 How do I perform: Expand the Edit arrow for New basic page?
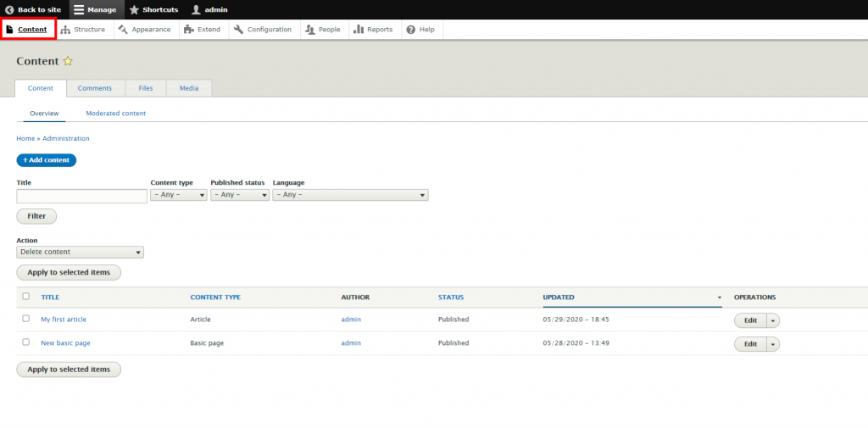pyautogui.click(x=773, y=344)
